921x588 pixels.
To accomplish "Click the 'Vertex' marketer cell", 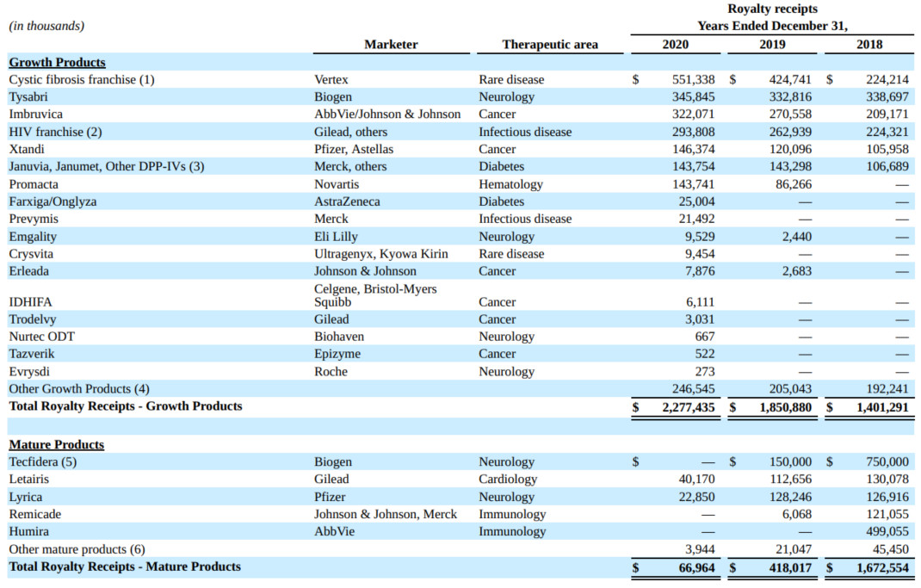I will click(331, 79).
